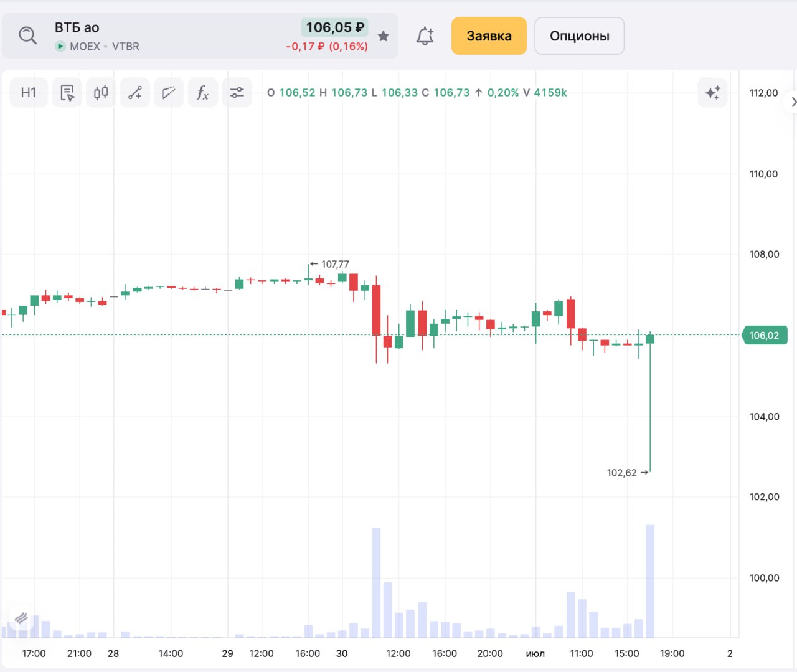Click the 20:00 time axis label
The image size is (797, 672).
pyautogui.click(x=490, y=653)
